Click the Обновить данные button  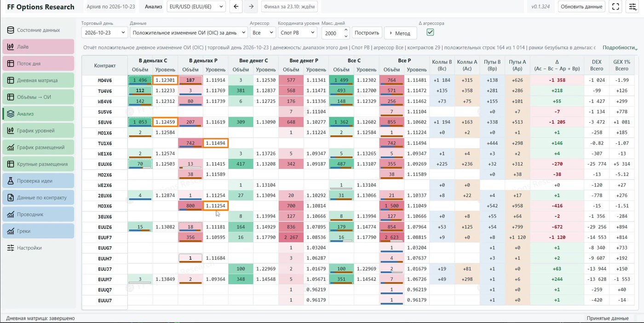(x=581, y=6)
